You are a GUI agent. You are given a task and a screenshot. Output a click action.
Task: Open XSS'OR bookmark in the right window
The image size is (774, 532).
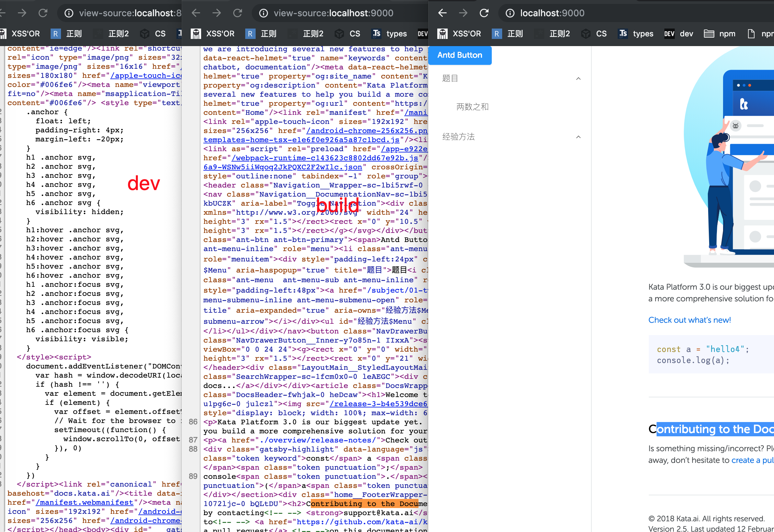coord(459,34)
